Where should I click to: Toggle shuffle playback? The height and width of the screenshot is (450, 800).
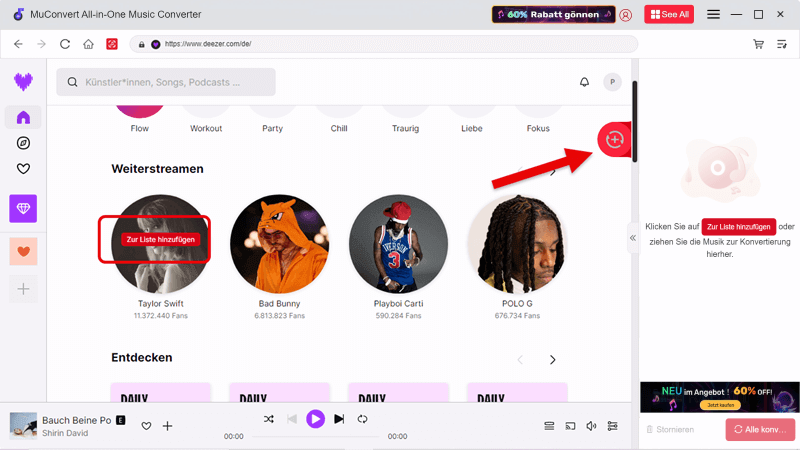[269, 419]
